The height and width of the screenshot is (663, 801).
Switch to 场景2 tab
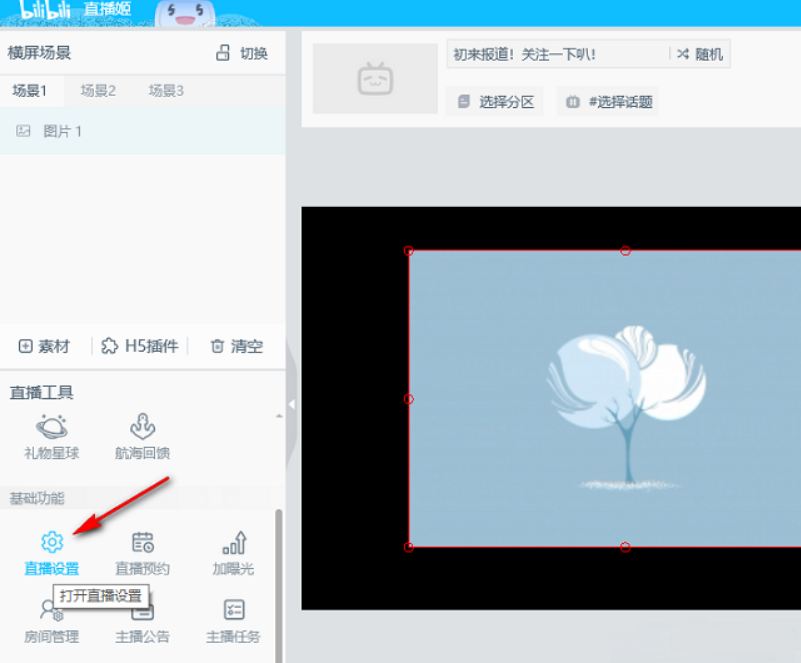98,91
